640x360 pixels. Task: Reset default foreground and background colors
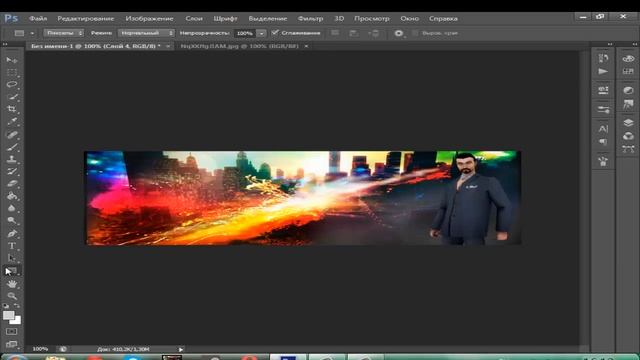(x=6, y=305)
